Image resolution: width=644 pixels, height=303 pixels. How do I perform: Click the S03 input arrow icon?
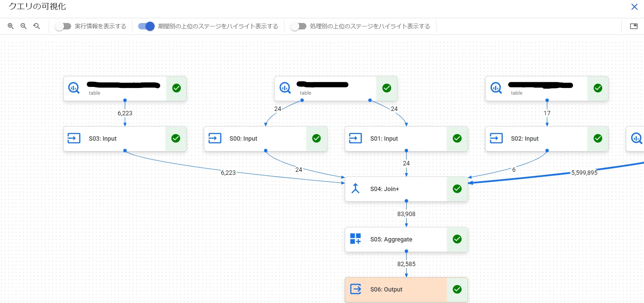(x=74, y=138)
